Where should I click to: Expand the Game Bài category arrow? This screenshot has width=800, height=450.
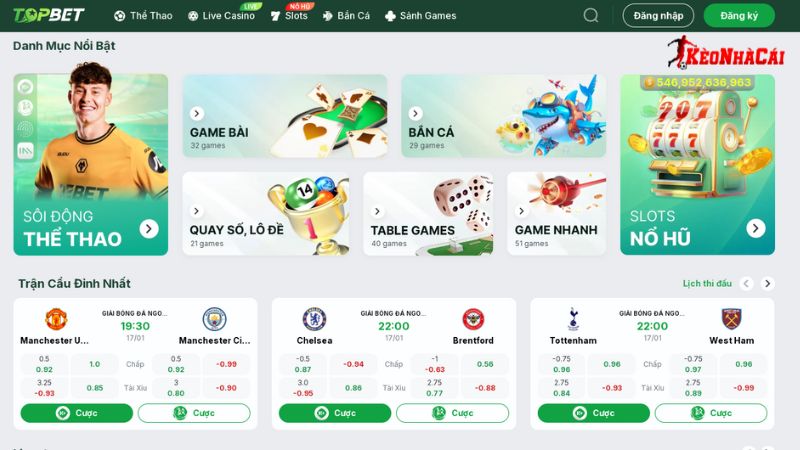(x=197, y=113)
